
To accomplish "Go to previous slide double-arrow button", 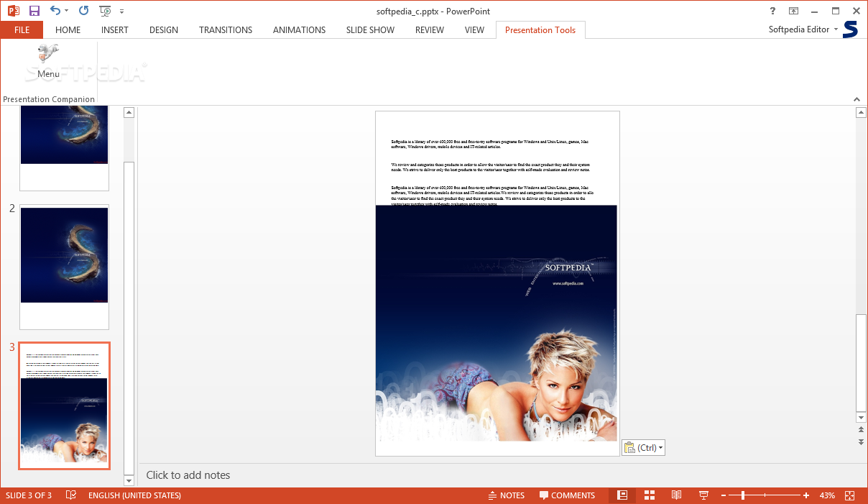I will [861, 430].
